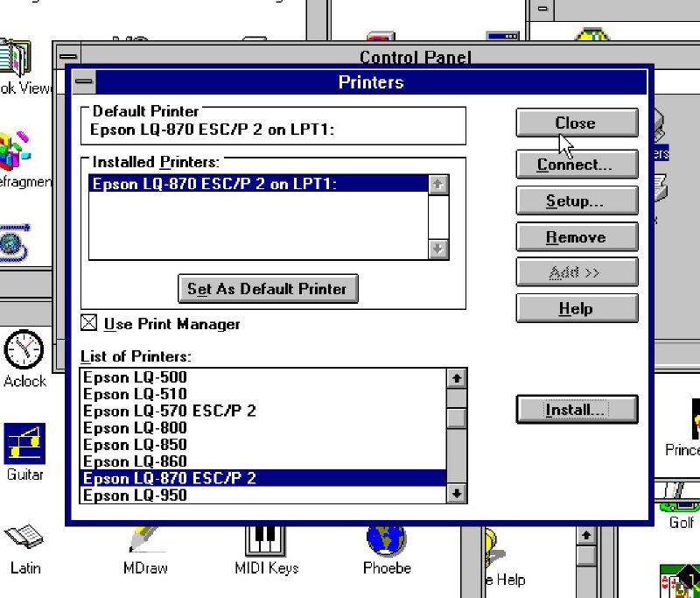Open the Book Viewer icon
Screen dimensions: 700x598
tap(15, 58)
